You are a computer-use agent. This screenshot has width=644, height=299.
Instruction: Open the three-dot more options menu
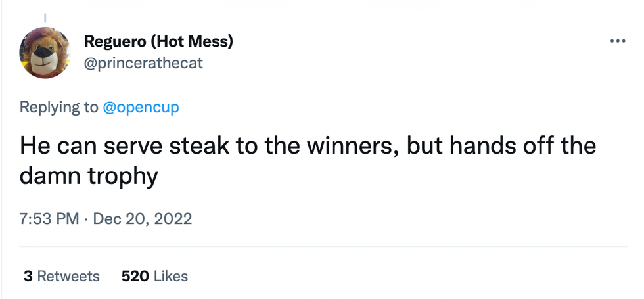point(617,41)
